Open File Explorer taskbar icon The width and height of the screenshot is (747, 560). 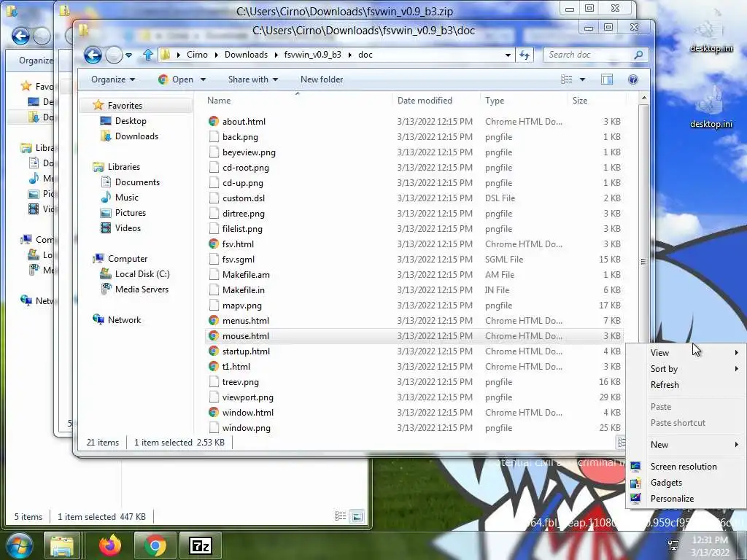tap(62, 545)
